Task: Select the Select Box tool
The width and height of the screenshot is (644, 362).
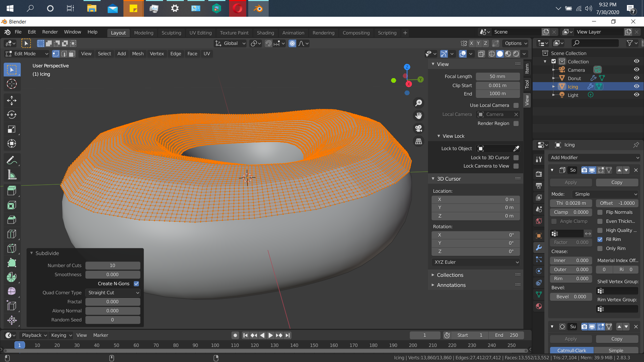Action: tap(12, 70)
